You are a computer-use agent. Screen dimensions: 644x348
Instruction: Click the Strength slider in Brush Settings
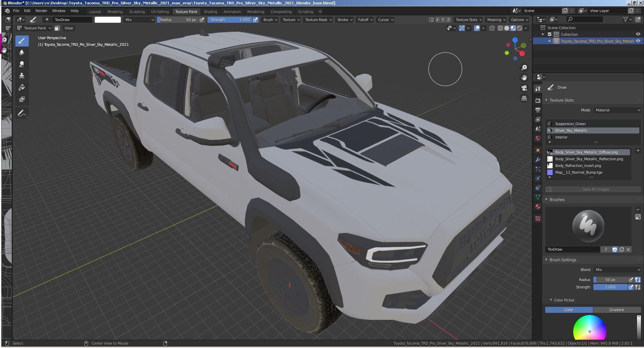coord(610,287)
